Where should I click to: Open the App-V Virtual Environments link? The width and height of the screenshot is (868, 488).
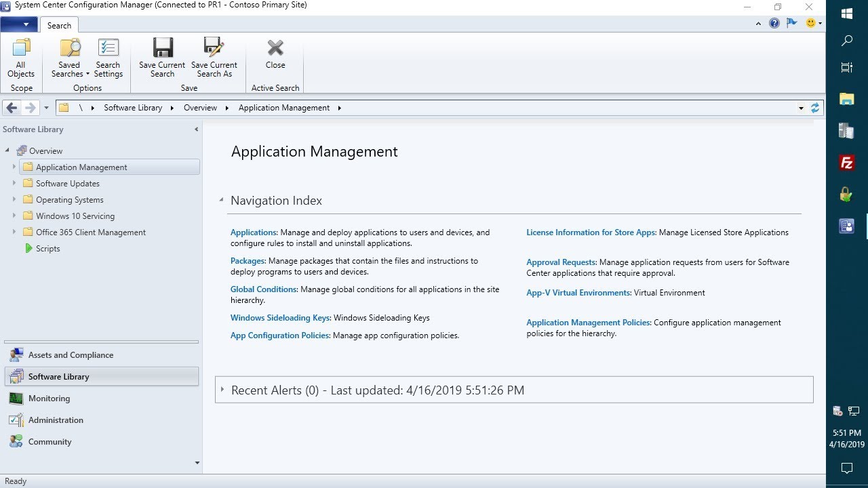(578, 293)
